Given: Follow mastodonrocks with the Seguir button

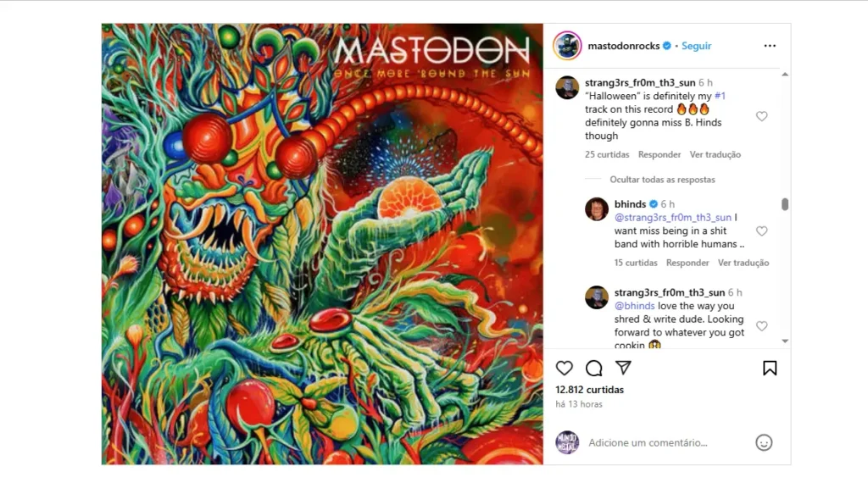Looking at the screenshot, I should [697, 46].
